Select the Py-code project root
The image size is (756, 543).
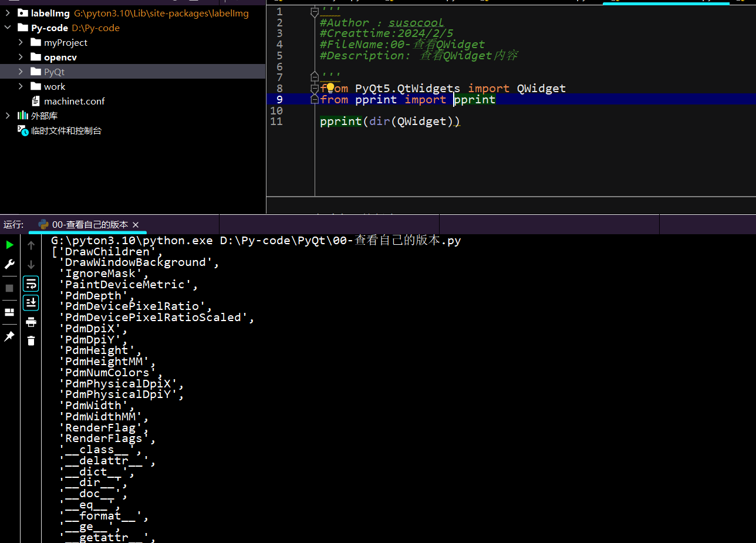pos(133,28)
